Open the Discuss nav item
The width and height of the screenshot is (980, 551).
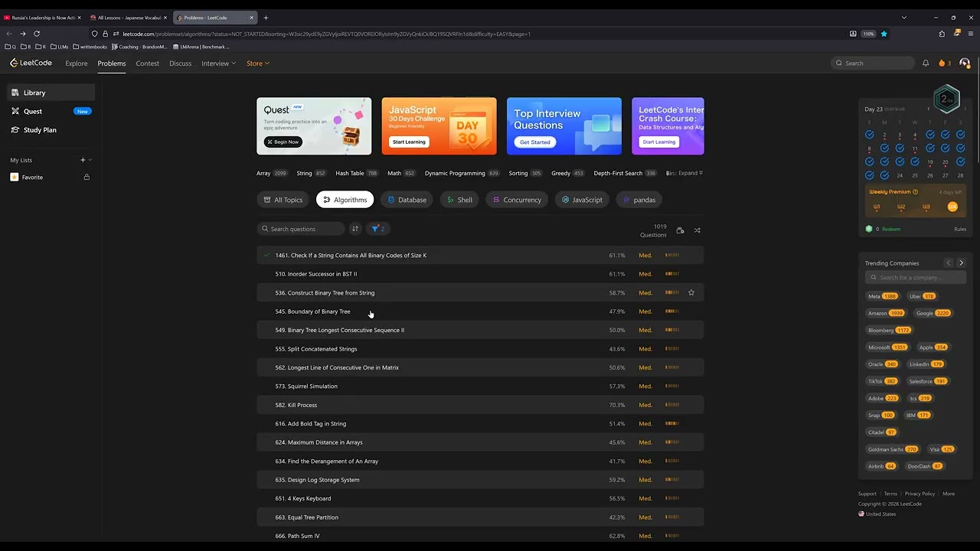point(181,64)
